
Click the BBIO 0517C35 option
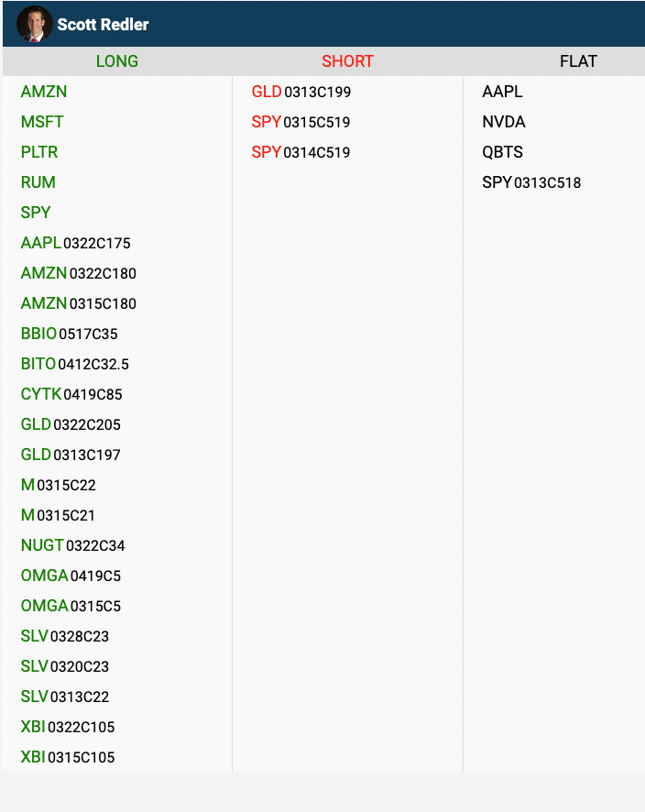coord(70,334)
